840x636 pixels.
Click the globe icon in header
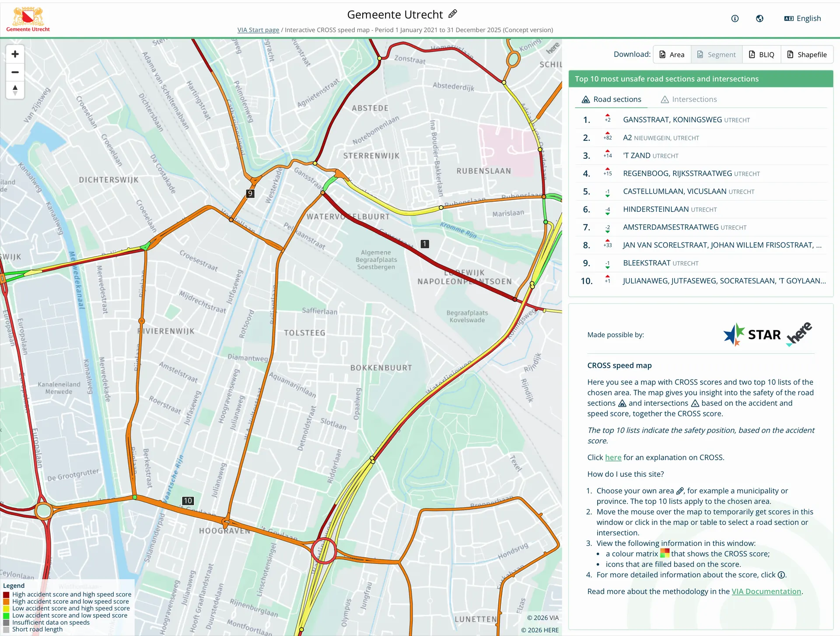tap(759, 18)
